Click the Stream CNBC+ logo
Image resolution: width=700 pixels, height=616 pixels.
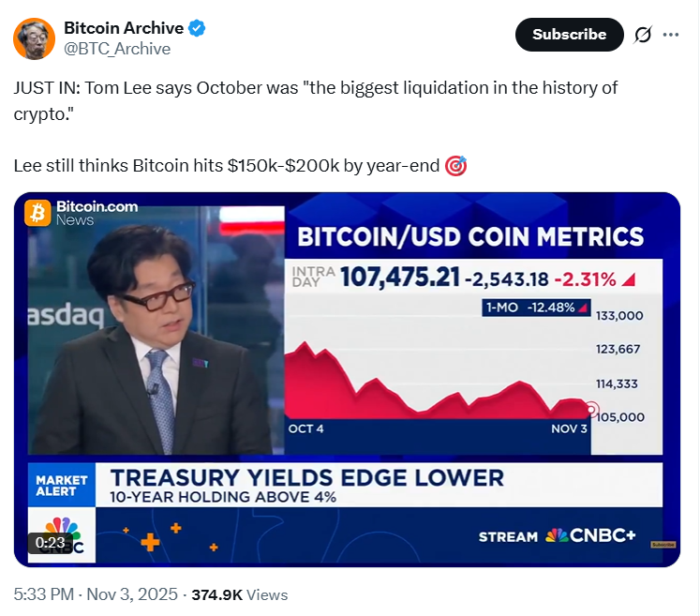point(557,535)
